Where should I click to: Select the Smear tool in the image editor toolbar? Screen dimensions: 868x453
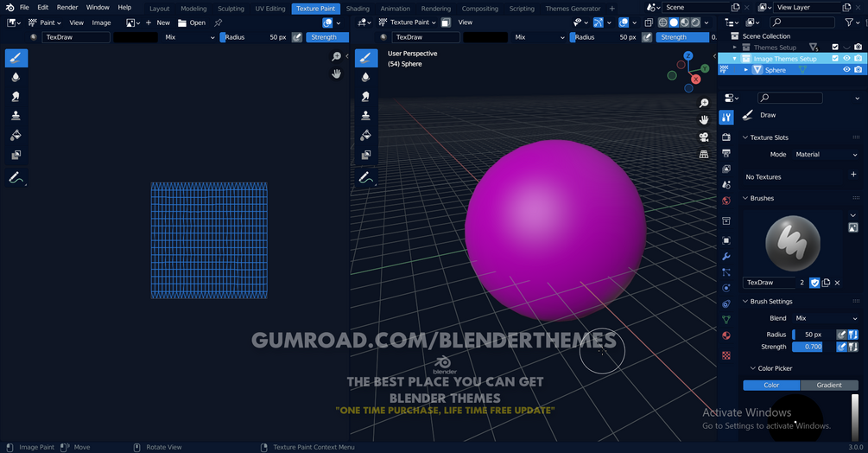pos(16,96)
